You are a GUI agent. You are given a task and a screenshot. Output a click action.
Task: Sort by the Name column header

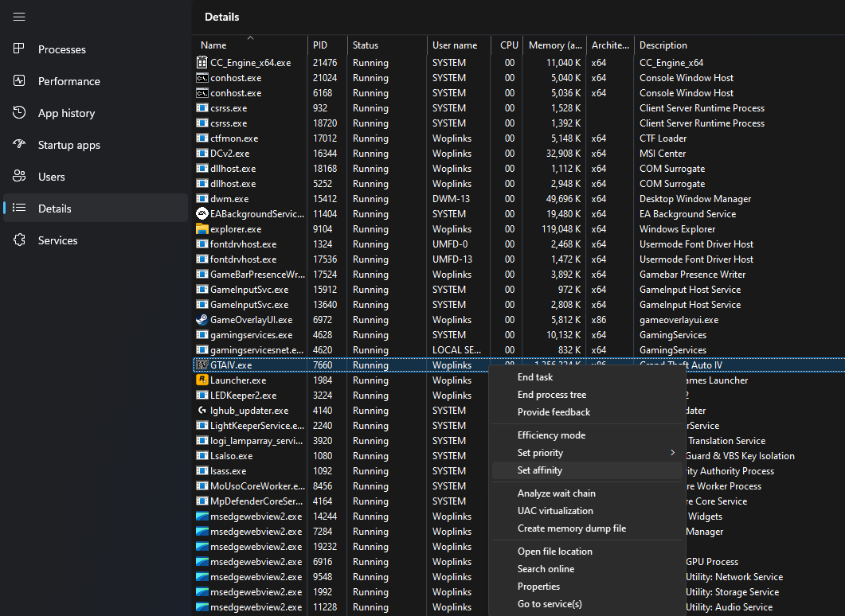pyautogui.click(x=250, y=45)
